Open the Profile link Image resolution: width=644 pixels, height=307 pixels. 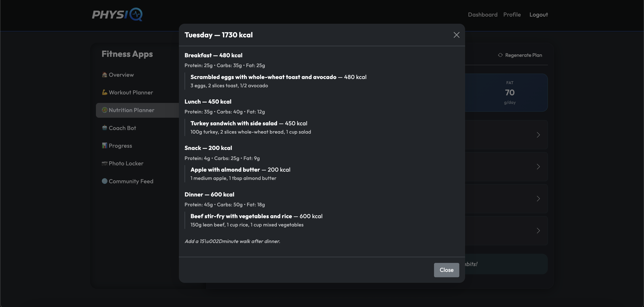point(512,15)
